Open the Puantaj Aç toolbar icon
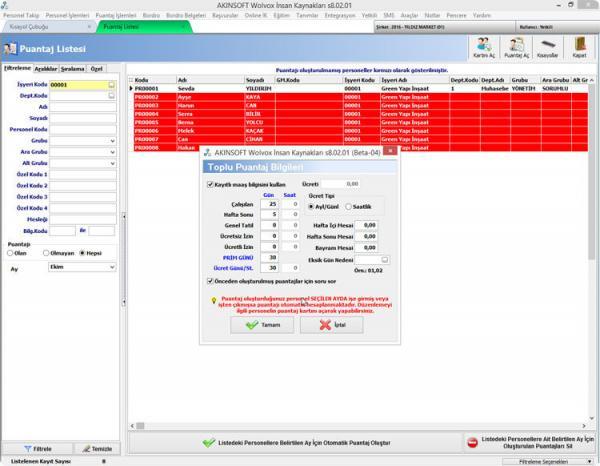 [x=516, y=48]
